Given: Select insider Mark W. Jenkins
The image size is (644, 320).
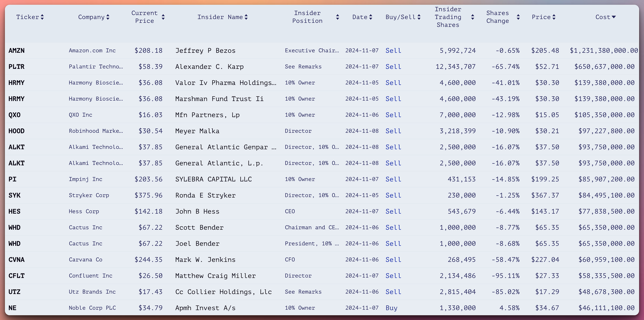Looking at the screenshot, I should 206,260.
